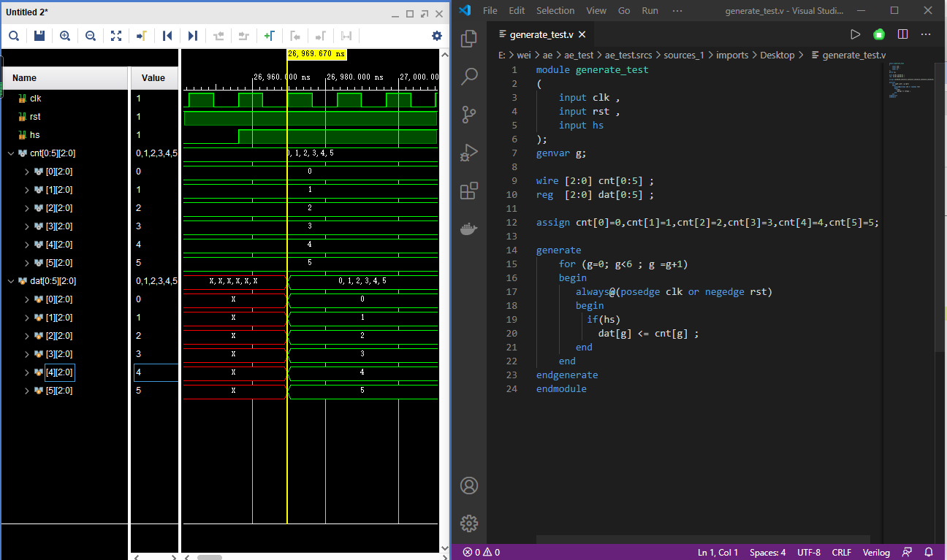This screenshot has width=947, height=560.
Task: Click the Save waveform configuration icon
Action: click(39, 36)
